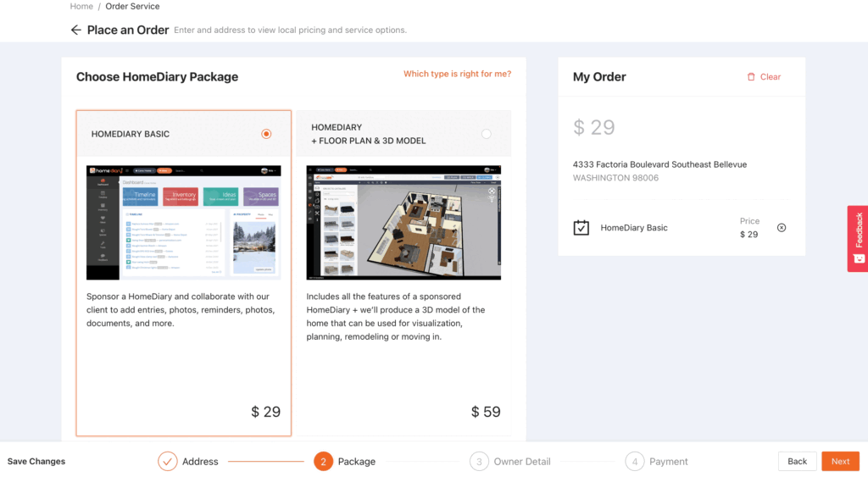Click the calendar checkmark icon in My Order

(581, 228)
